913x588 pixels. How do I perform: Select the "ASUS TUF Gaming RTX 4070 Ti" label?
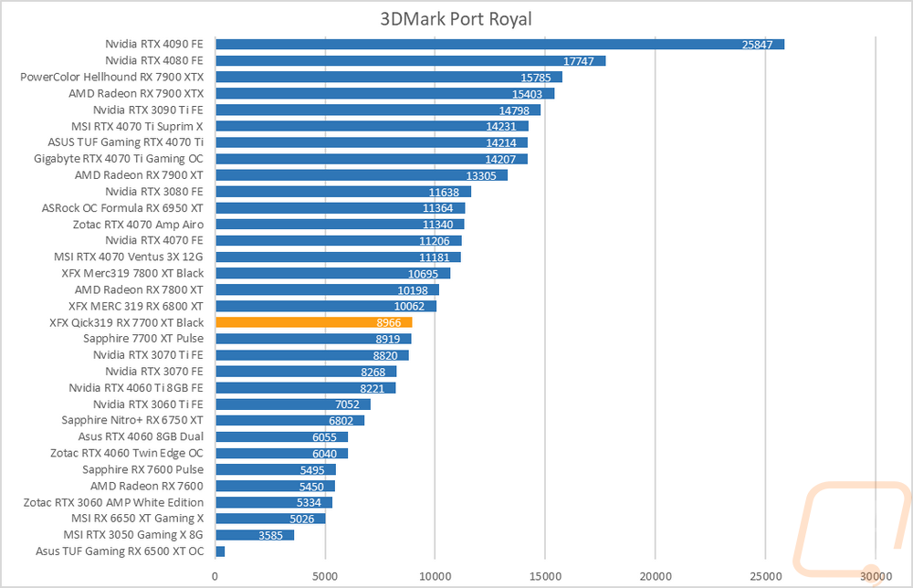click(x=126, y=142)
